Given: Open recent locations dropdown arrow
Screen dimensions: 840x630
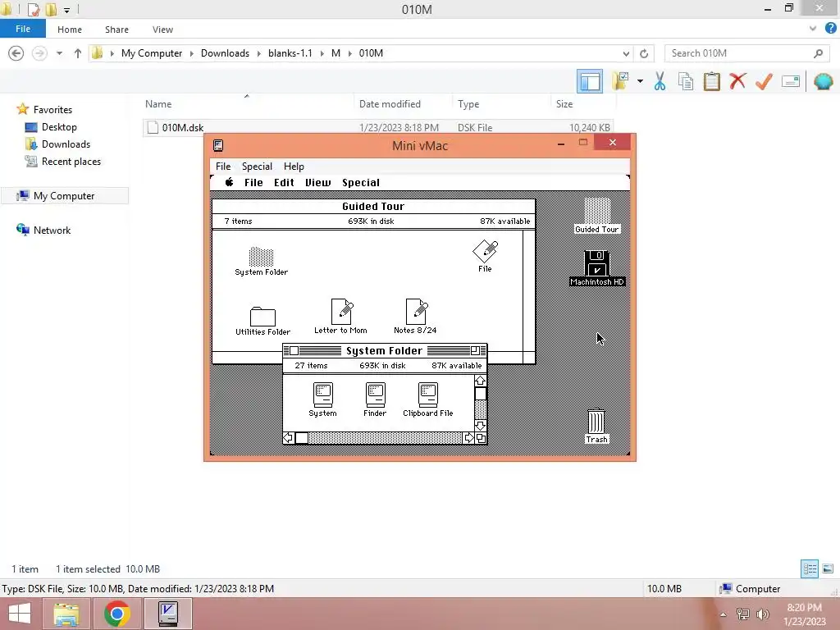Looking at the screenshot, I should click(x=59, y=53).
